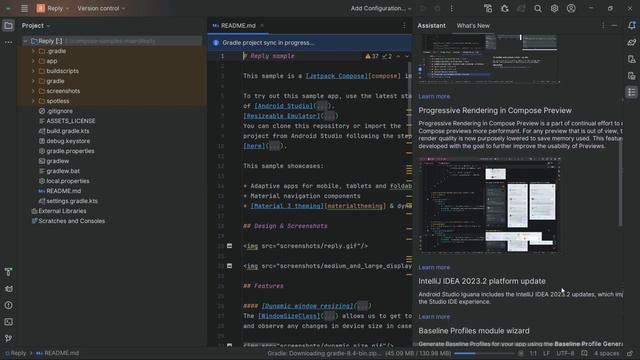
Task: Click the 4 spaces indent setting
Action: (607, 353)
